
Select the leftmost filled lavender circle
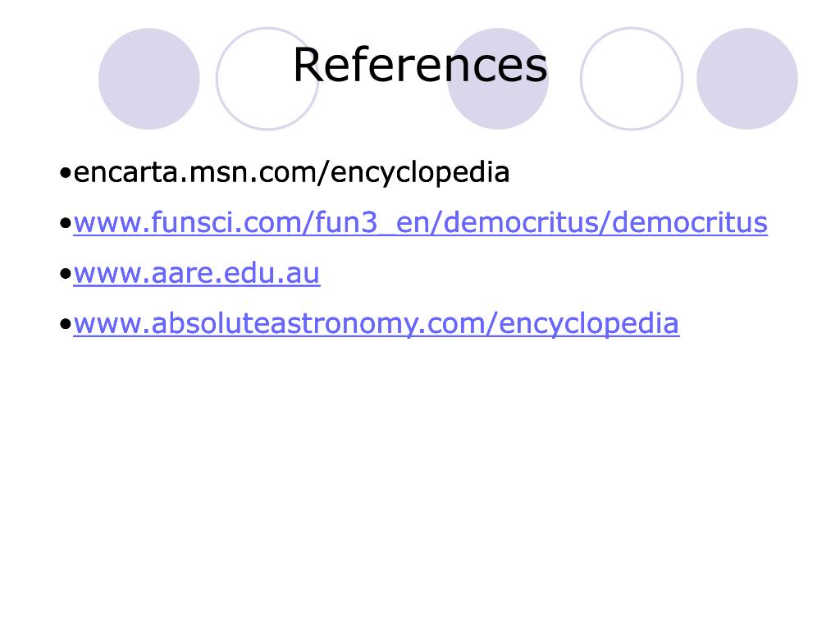pyautogui.click(x=149, y=79)
